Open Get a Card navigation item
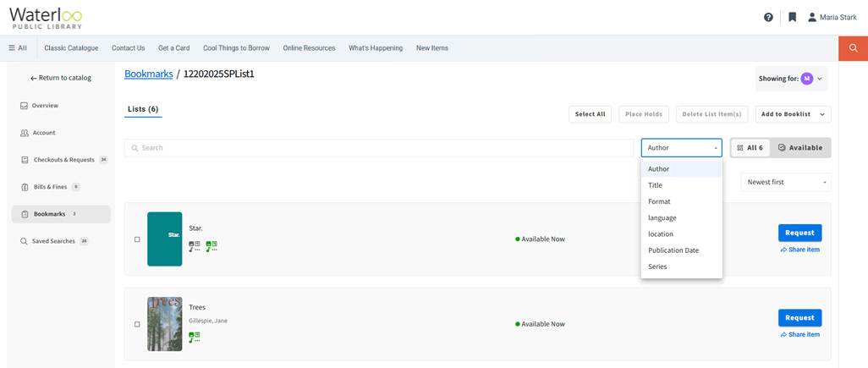The height and width of the screenshot is (368, 868). coord(173,48)
